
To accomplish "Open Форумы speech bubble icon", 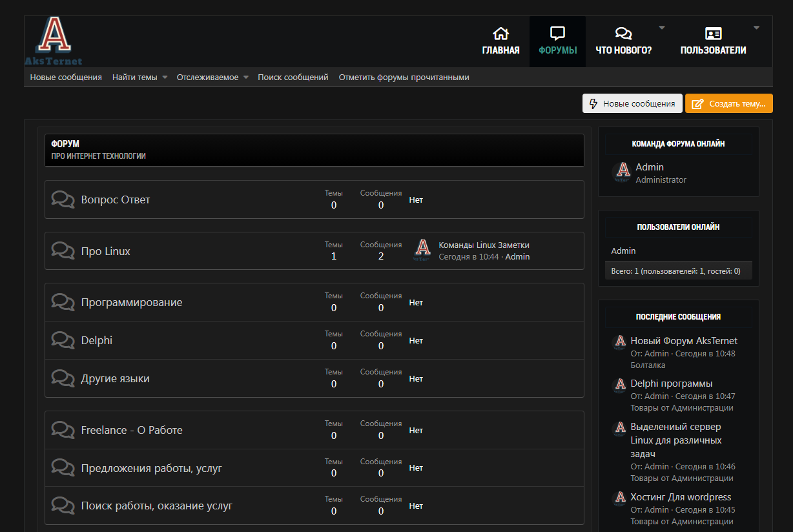I will pos(557,34).
